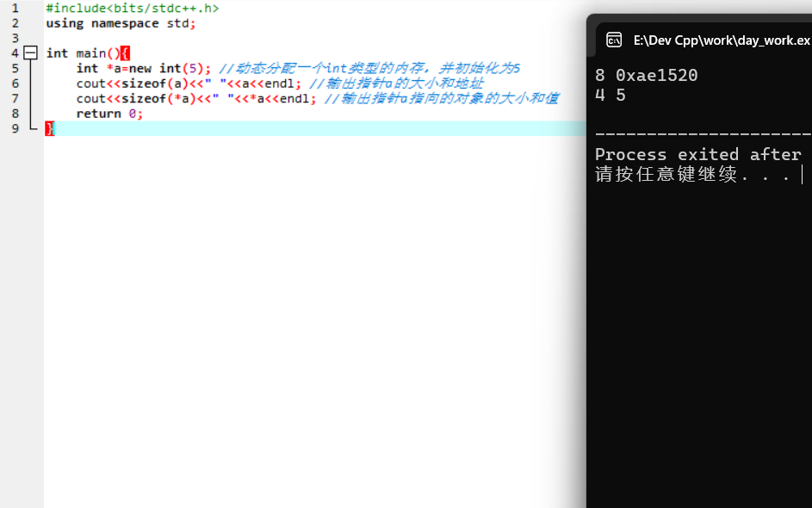This screenshot has height=508, width=812.
Task: Click the 'int *a=new int(5);' statement
Action: [x=144, y=68]
